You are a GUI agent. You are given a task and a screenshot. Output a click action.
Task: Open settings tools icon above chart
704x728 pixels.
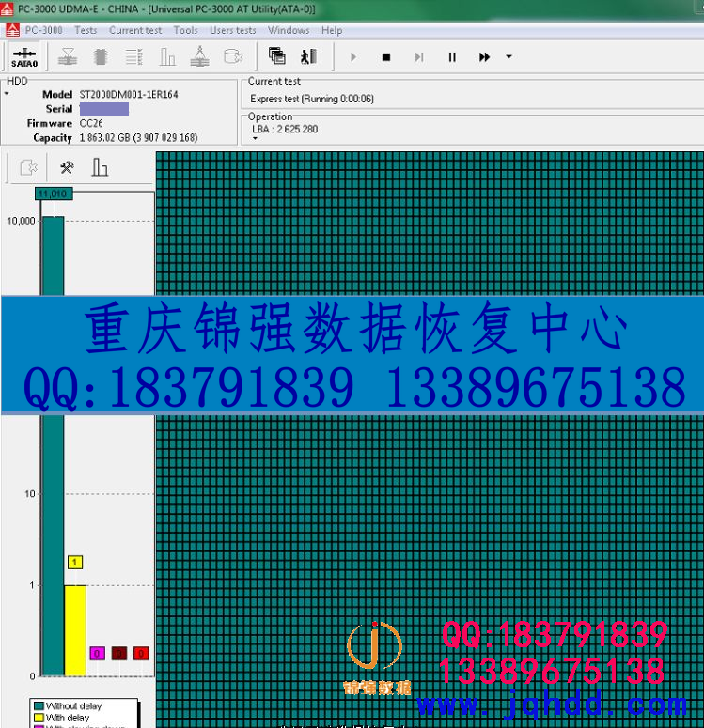(67, 167)
